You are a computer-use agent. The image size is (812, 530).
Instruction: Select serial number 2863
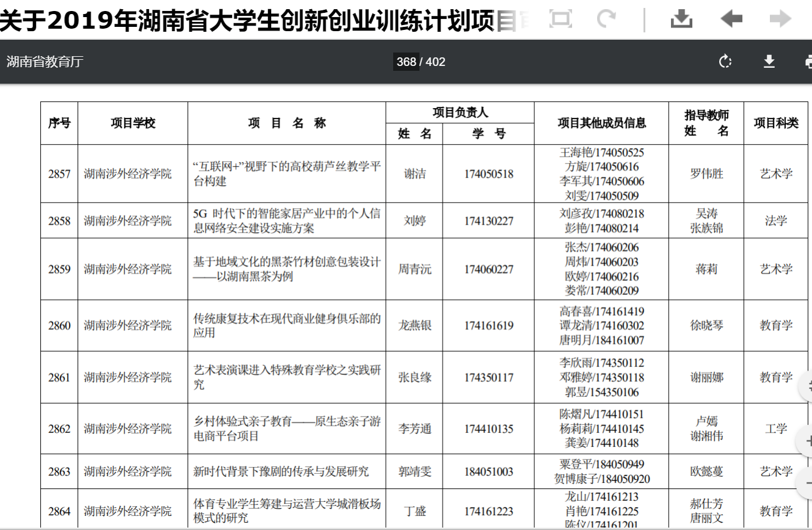59,472
